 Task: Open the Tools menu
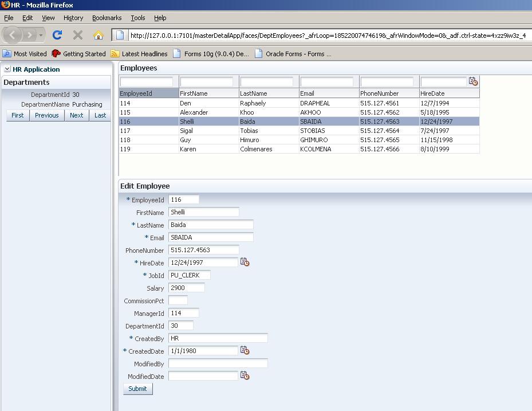(x=138, y=18)
